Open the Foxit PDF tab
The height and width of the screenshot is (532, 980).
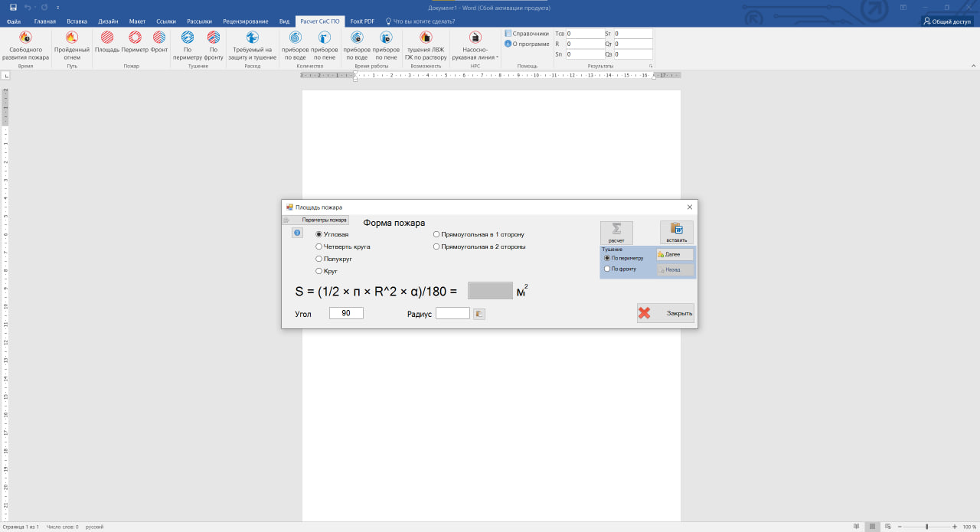pos(362,21)
